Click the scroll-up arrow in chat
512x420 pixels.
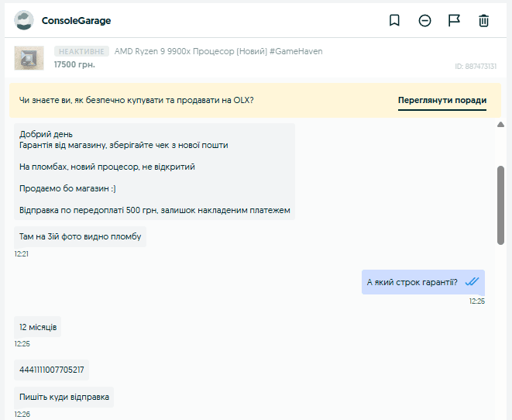(x=500, y=125)
